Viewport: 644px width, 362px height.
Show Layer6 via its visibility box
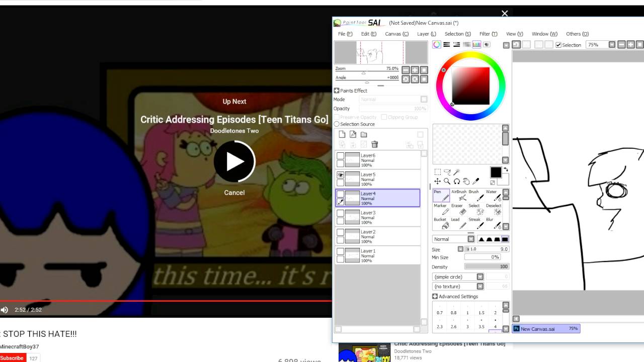341,156
